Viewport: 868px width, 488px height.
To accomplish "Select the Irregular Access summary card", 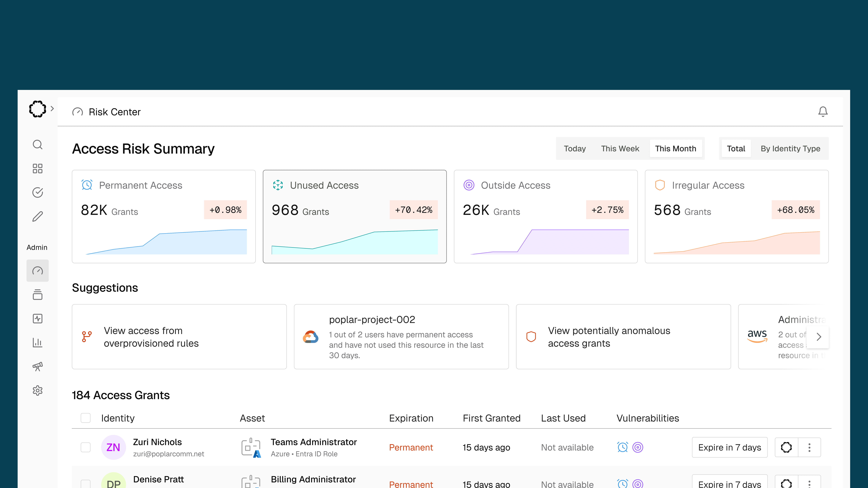I will point(737,217).
